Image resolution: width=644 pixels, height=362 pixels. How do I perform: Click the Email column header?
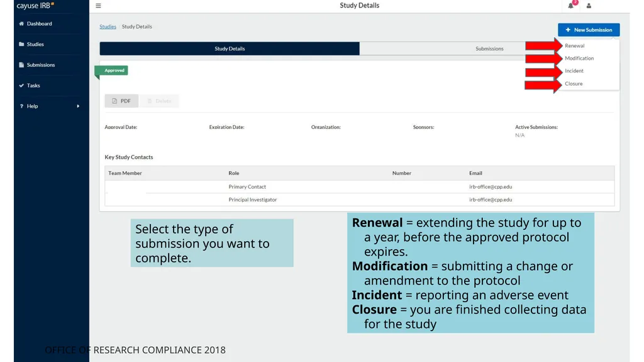pyautogui.click(x=475, y=173)
